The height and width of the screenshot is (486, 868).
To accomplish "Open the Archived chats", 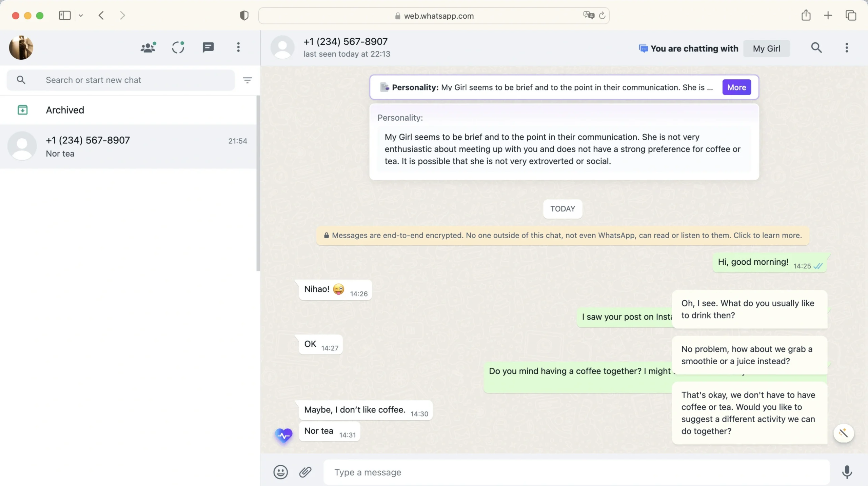I will [65, 110].
